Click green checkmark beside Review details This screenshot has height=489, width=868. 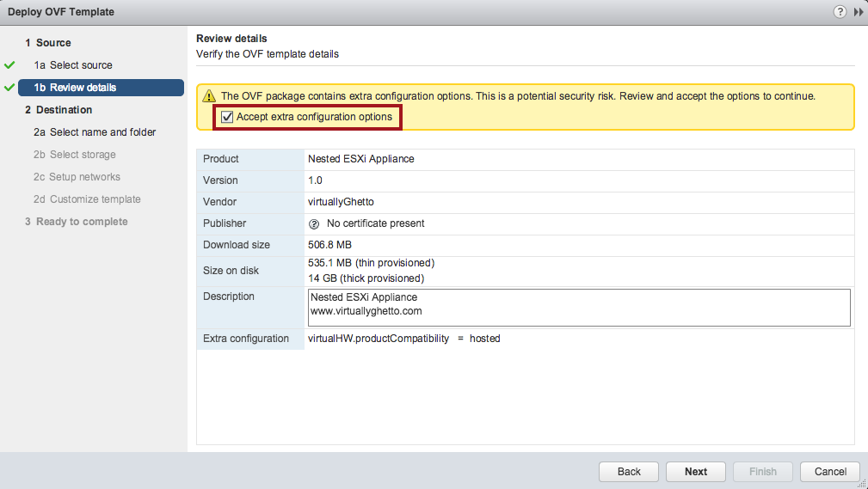[9, 88]
